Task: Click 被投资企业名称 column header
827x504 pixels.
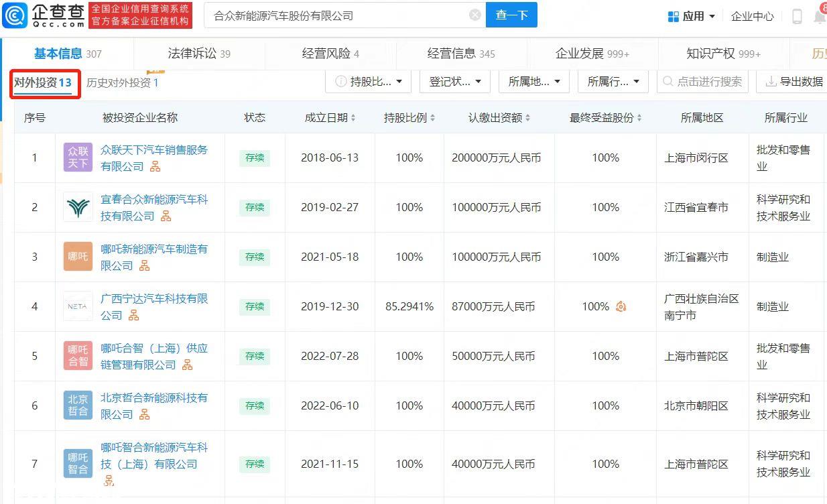Action: (x=140, y=117)
